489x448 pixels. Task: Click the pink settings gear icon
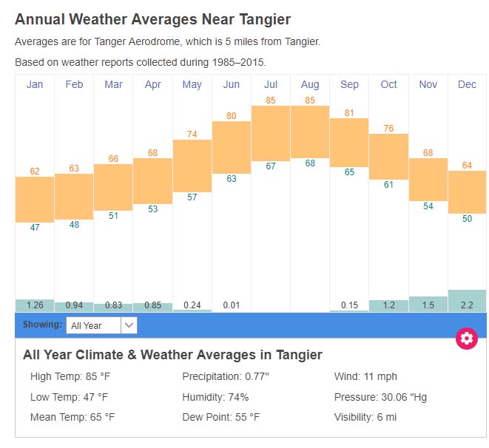[466, 339]
